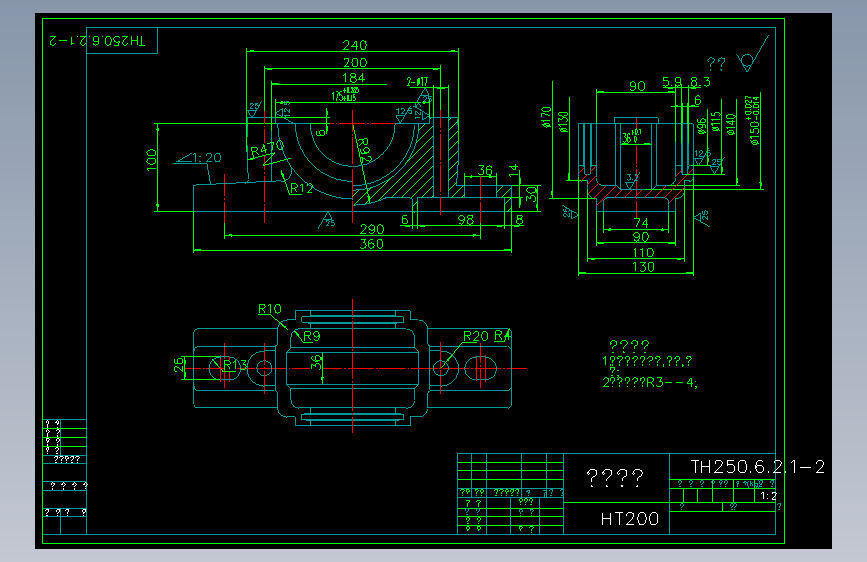Select the ø115 diameter label
The width and height of the screenshot is (867, 562).
point(716,122)
